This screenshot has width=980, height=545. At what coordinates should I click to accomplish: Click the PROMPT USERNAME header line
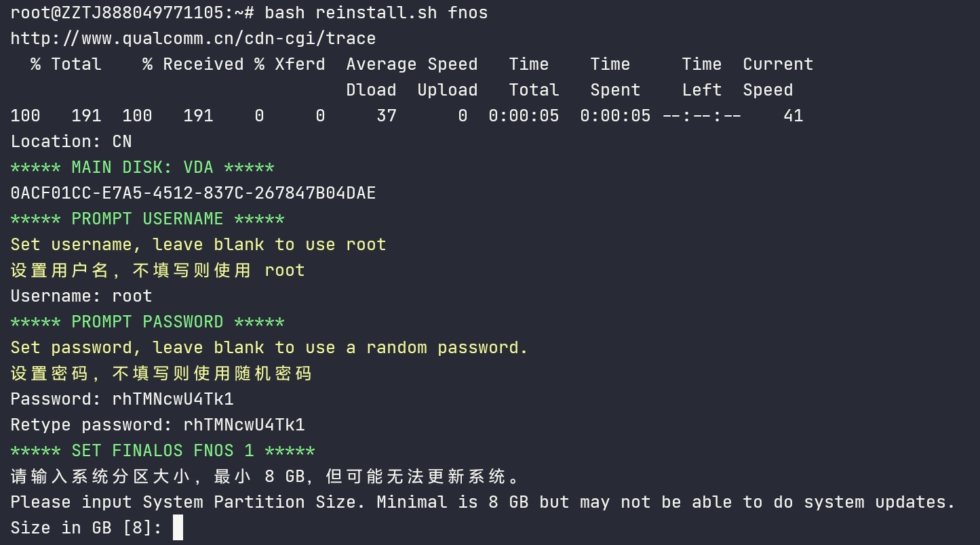(148, 219)
